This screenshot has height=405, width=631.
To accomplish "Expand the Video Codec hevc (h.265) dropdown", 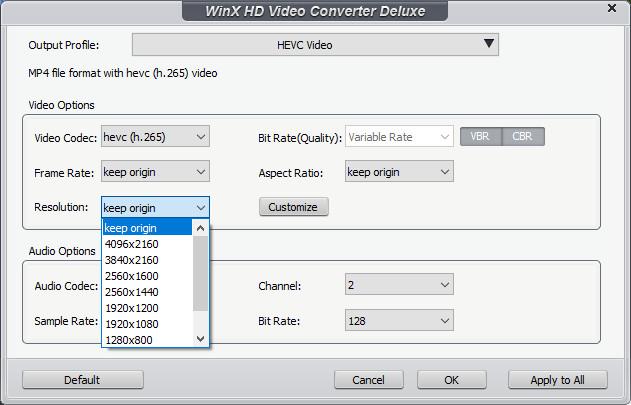I will tap(155, 137).
